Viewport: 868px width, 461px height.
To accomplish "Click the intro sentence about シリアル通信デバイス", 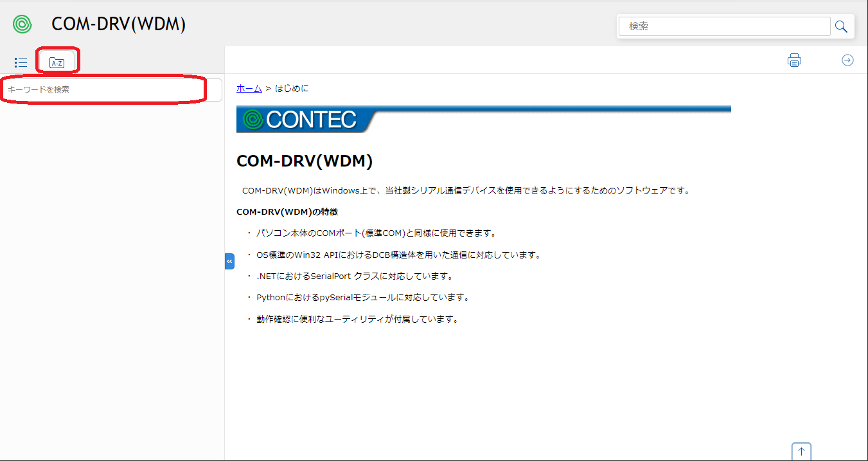I will pos(466,191).
